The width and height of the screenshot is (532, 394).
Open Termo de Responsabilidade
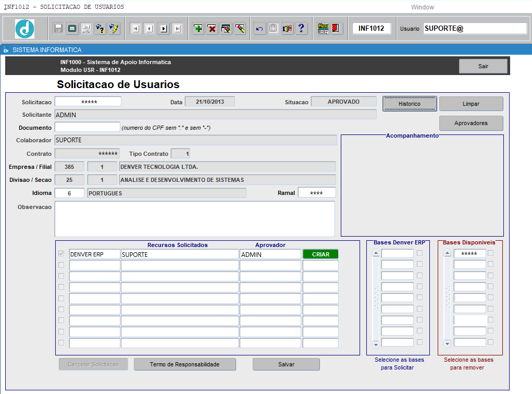click(184, 364)
